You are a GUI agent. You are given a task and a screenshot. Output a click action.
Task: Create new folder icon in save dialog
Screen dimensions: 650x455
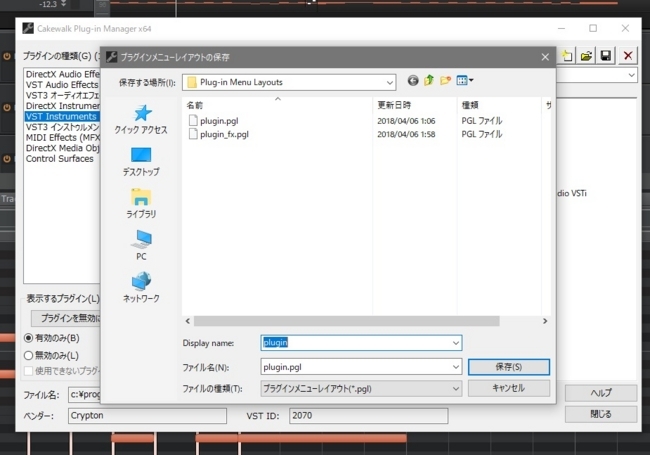(x=445, y=80)
